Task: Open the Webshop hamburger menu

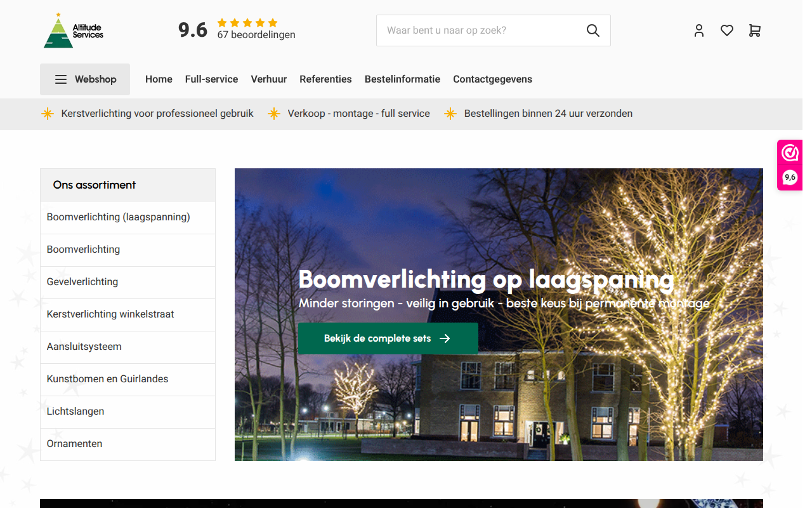Action: tap(85, 79)
